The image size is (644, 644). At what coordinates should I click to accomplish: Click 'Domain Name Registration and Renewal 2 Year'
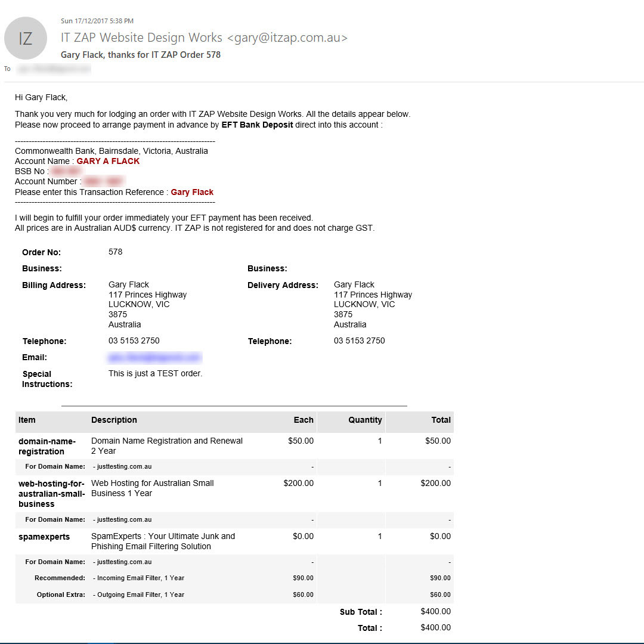167,445
